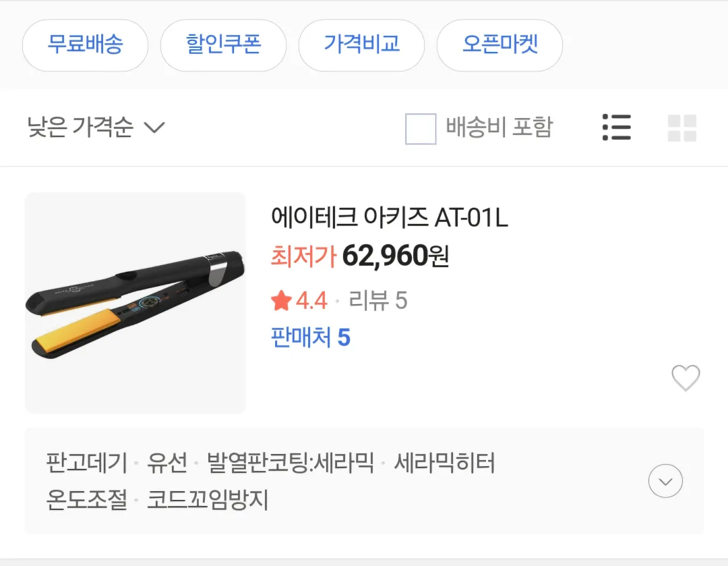Click the heart icon to like the product
This screenshot has height=566, width=728.
[686, 378]
